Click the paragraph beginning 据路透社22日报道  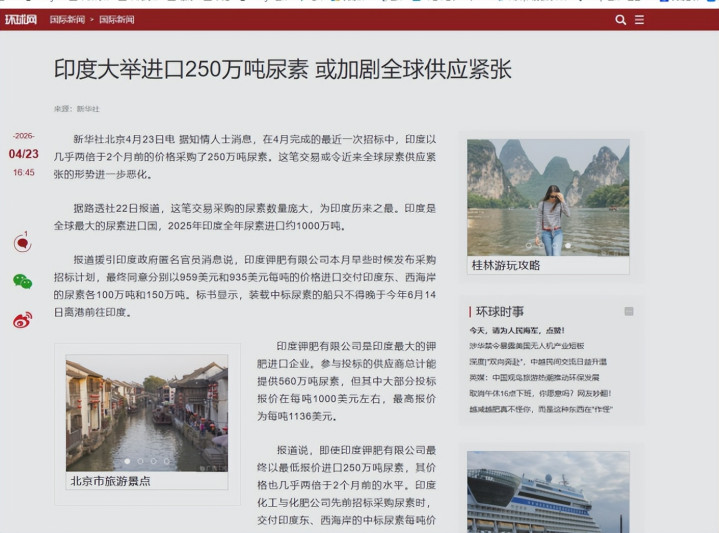(245, 217)
